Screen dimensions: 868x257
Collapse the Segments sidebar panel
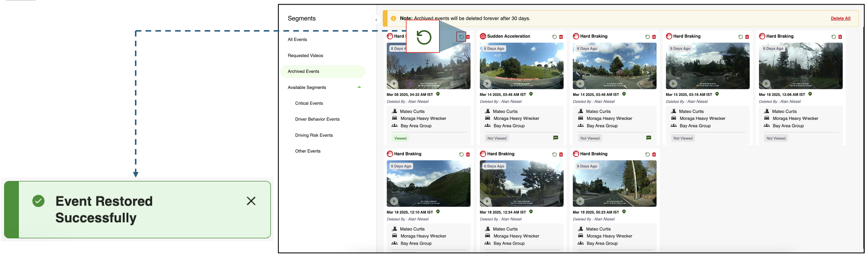point(376,20)
